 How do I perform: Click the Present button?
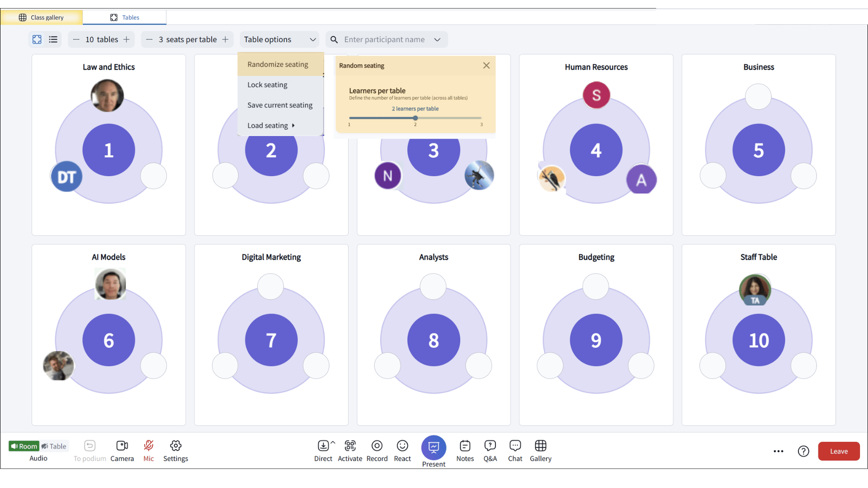click(434, 447)
